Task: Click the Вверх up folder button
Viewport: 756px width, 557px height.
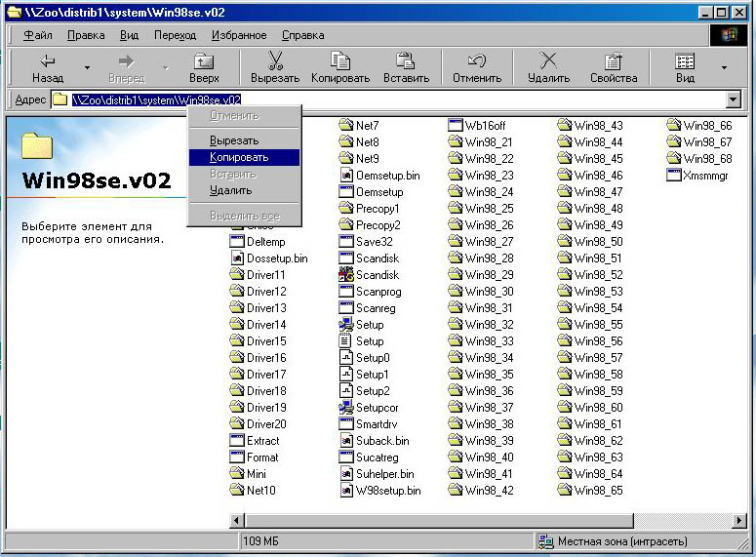Action: coord(204,67)
